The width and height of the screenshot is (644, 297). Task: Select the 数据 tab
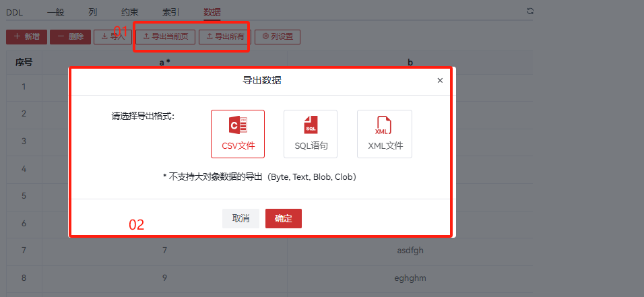coord(212,11)
